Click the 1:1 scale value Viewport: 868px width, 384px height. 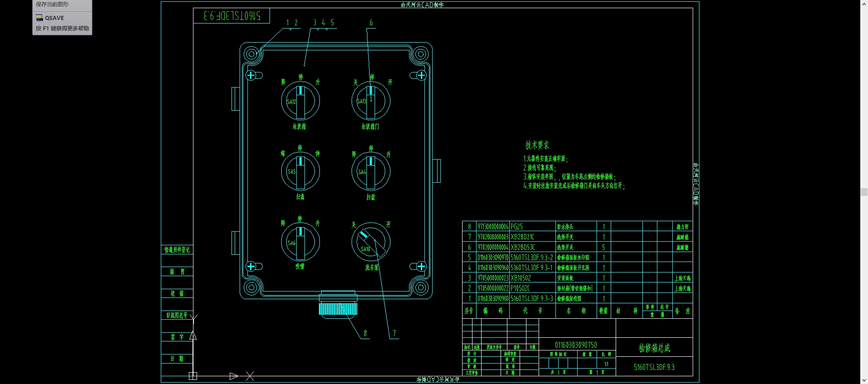coord(606,364)
